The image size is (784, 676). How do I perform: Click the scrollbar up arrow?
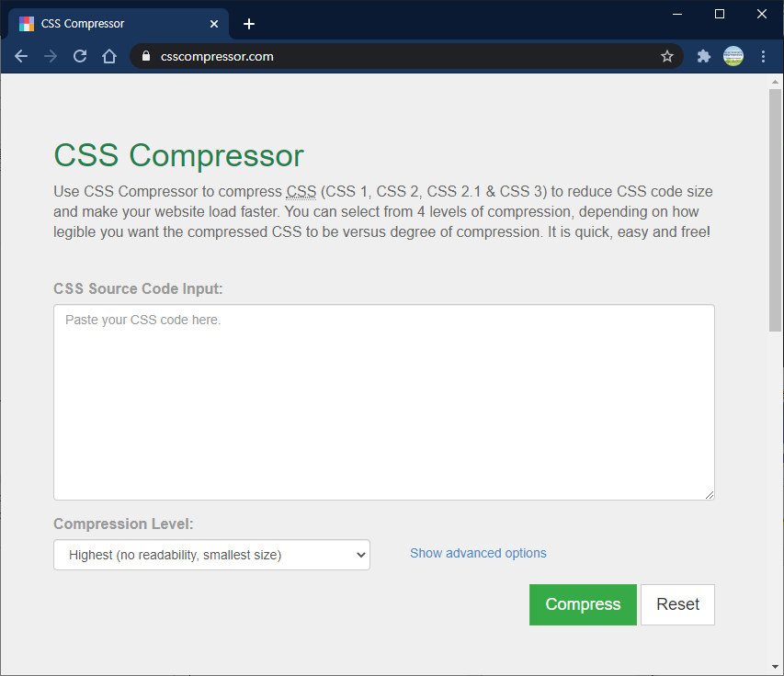775,82
